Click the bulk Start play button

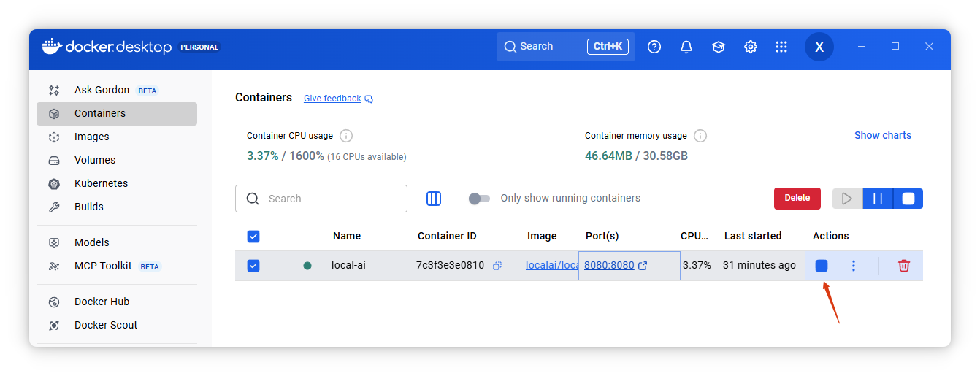pyautogui.click(x=847, y=199)
